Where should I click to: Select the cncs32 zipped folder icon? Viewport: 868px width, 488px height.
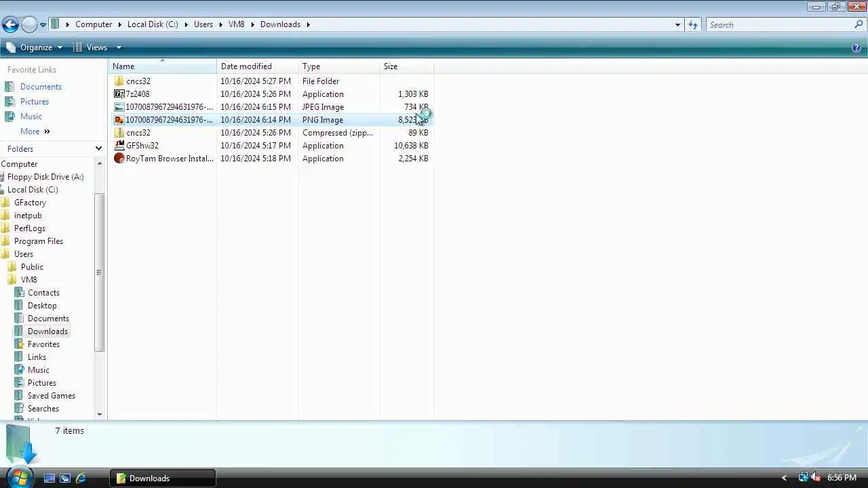pyautogui.click(x=119, y=133)
